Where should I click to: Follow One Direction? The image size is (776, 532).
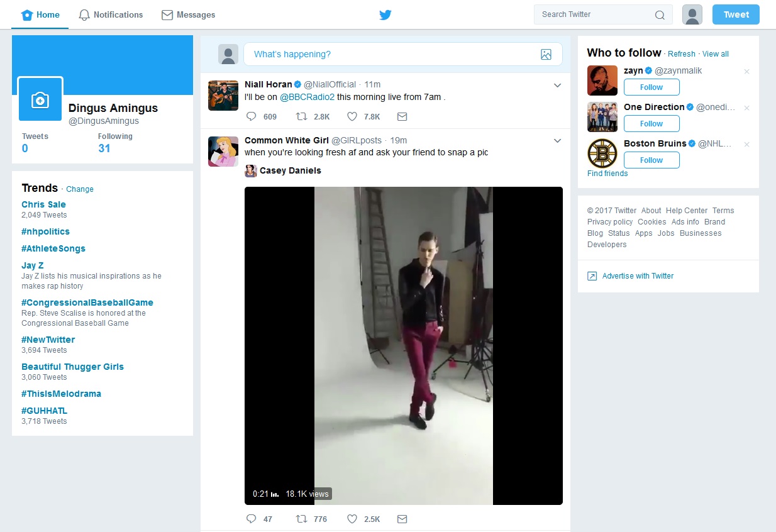651,123
